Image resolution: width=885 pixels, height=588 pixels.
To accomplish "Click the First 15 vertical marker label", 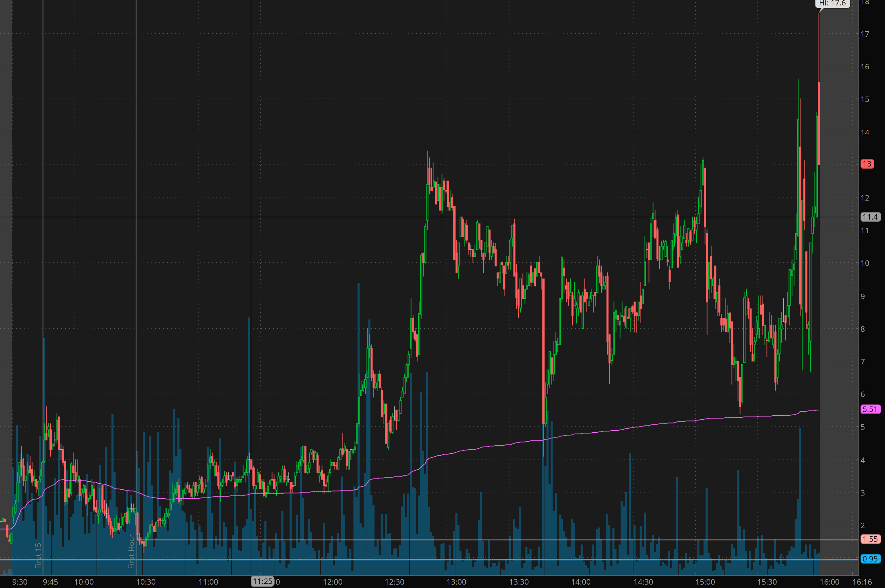I will click(38, 555).
